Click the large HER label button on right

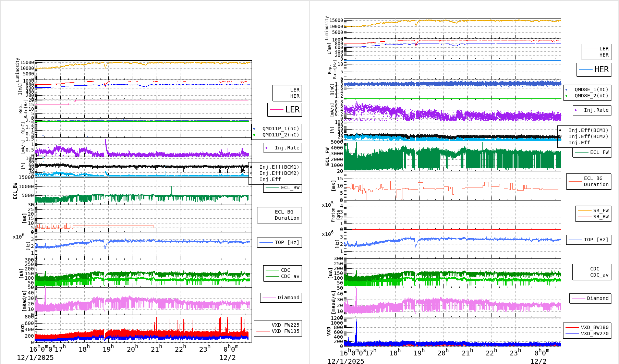[x=594, y=70]
